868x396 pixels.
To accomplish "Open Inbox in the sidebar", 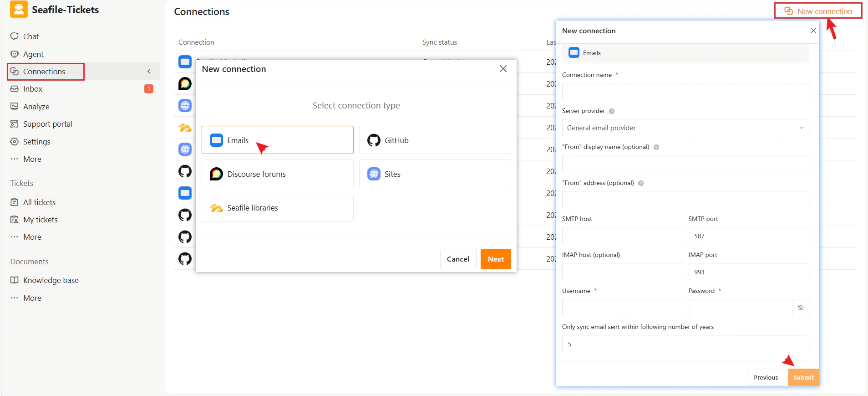I will pos(33,89).
